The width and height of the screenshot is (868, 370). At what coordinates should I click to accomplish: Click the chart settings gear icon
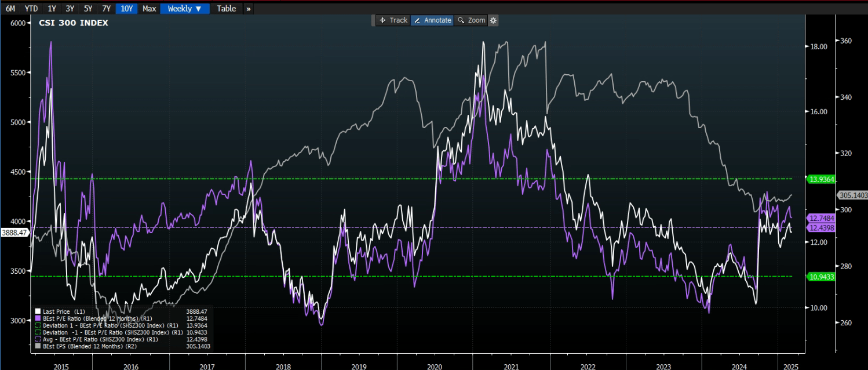[x=493, y=20]
